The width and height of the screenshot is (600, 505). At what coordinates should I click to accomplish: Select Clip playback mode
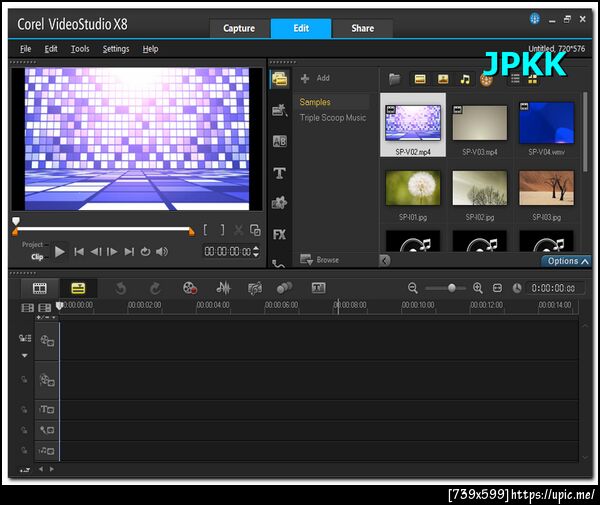pyautogui.click(x=37, y=257)
